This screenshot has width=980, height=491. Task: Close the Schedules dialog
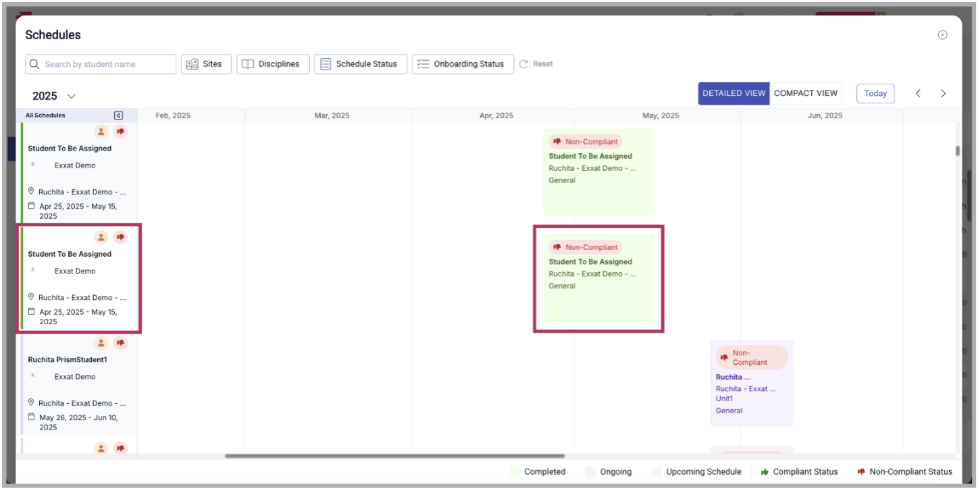click(x=942, y=35)
